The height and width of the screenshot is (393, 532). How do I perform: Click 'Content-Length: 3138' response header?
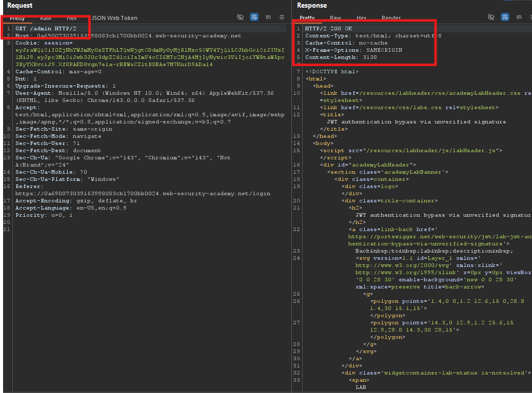(341, 57)
